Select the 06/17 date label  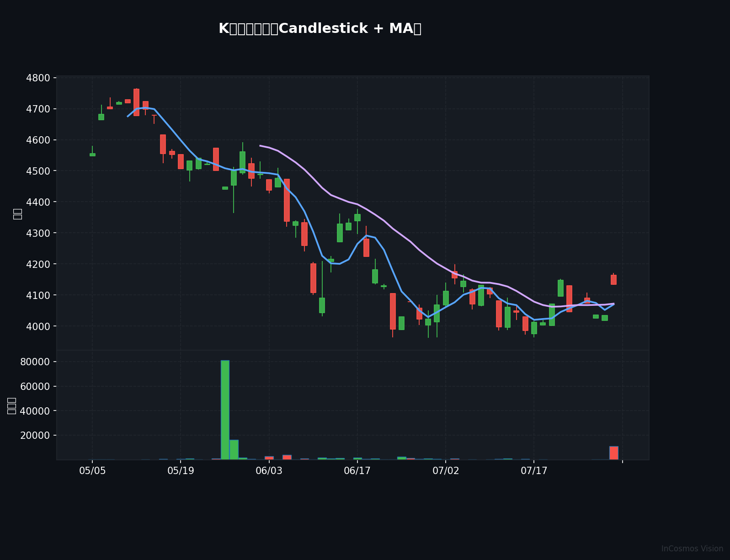357,471
